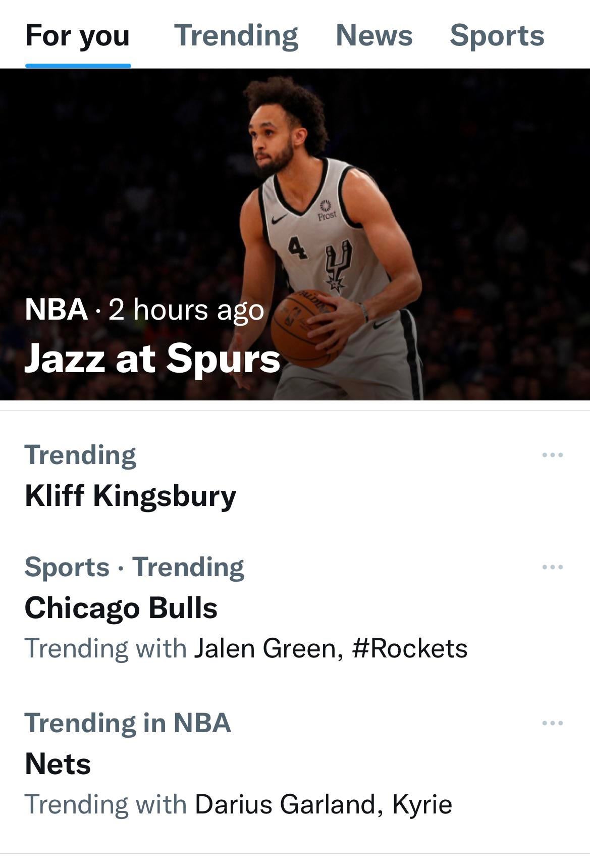This screenshot has height=868, width=590.
Task: Open the Jazz at Spurs headline
Action: point(152,359)
